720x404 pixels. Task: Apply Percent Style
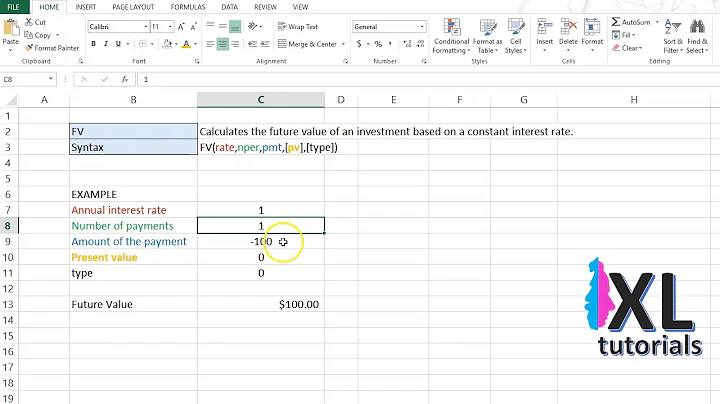point(378,44)
